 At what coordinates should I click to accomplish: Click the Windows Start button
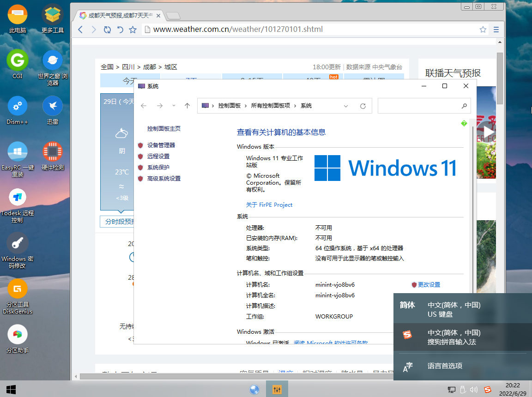11,389
